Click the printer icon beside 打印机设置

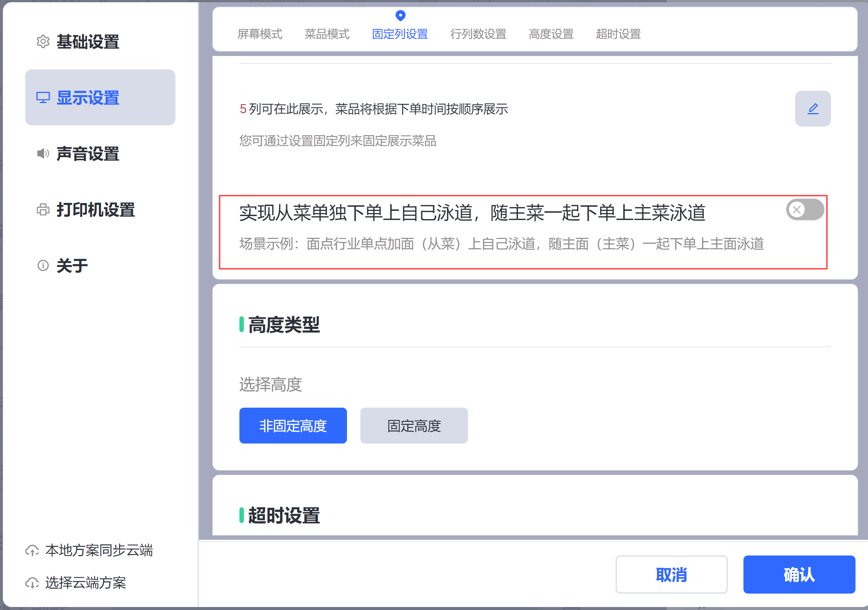click(43, 209)
